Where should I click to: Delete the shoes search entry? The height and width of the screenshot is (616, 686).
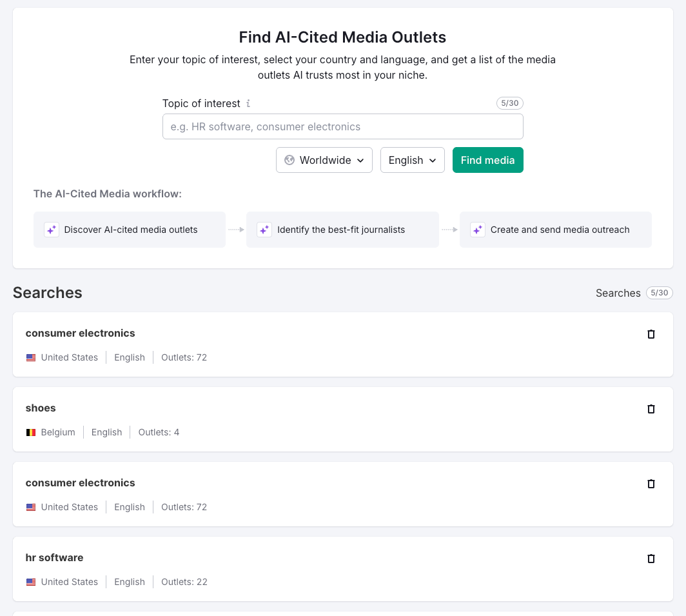pos(651,409)
